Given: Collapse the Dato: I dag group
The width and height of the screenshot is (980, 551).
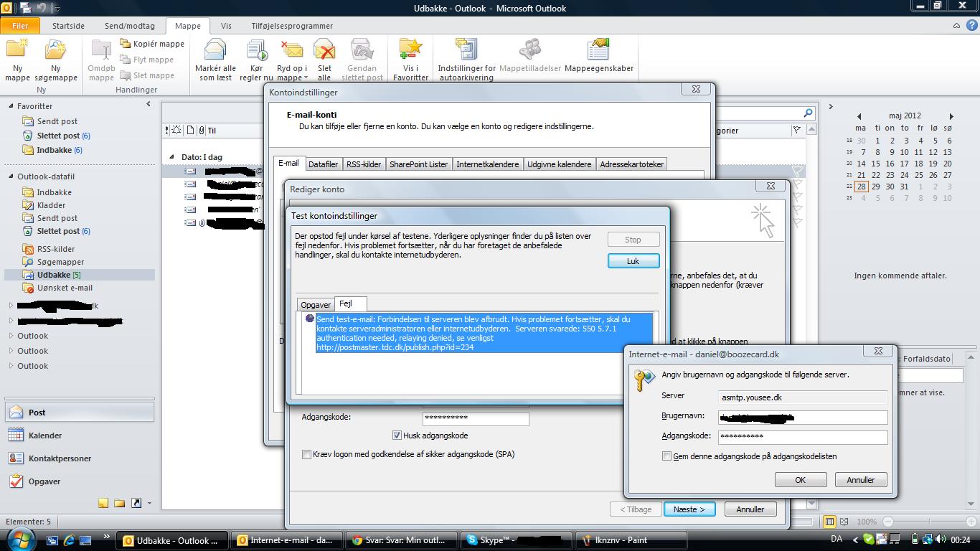Looking at the screenshot, I should coord(171,156).
